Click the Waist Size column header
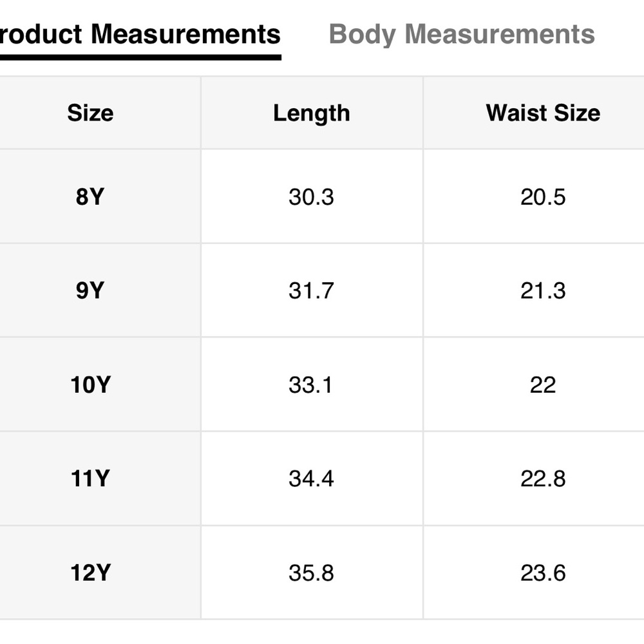Image resolution: width=644 pixels, height=644 pixels. click(543, 113)
